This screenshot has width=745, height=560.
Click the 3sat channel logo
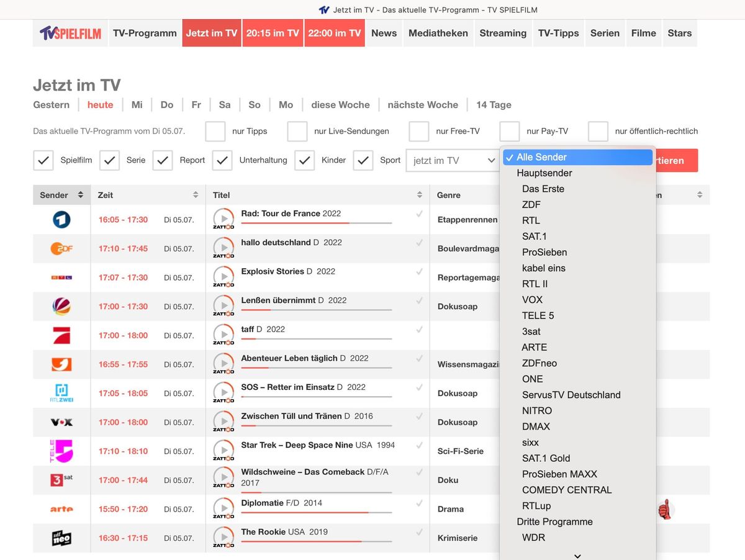pos(61,480)
